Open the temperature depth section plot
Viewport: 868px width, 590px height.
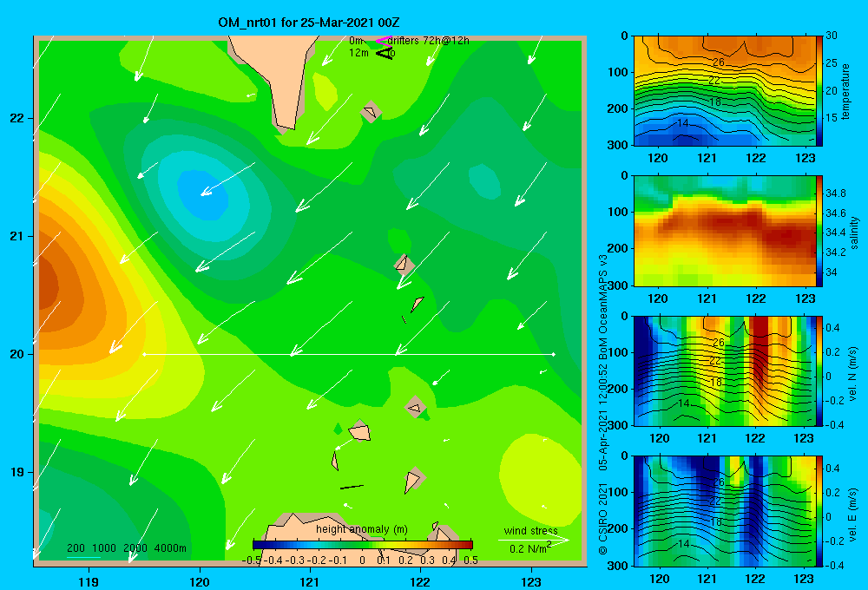[725, 91]
